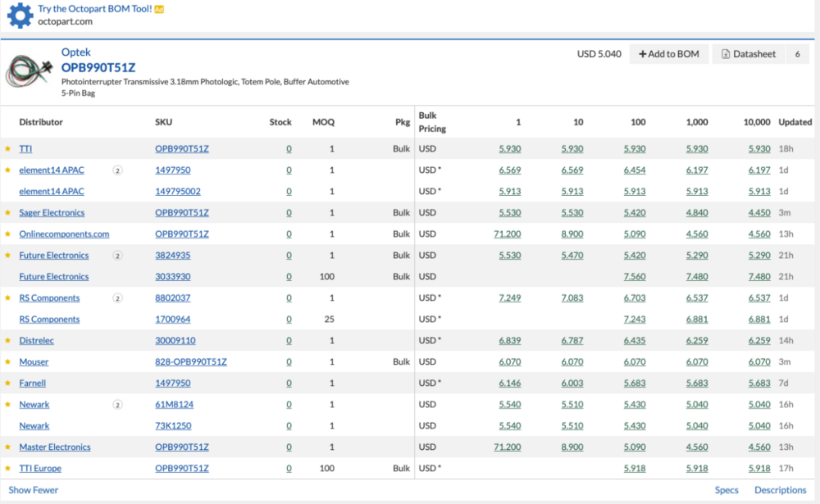Open the Optek manufacturer link
This screenshot has height=504, width=820.
(75, 52)
